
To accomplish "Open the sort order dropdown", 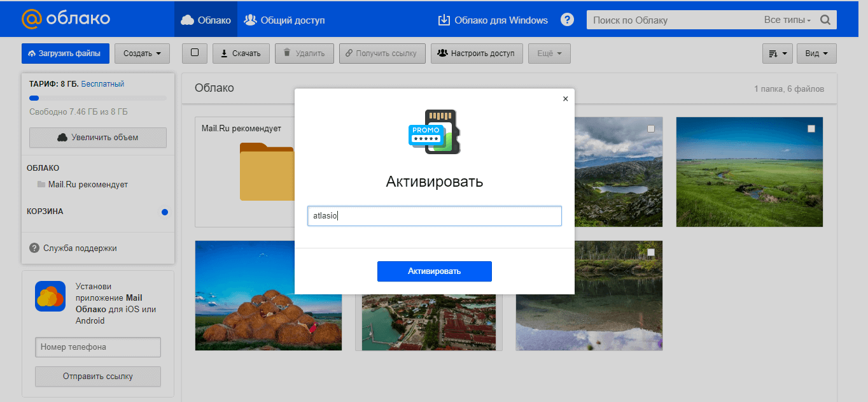I will click(x=777, y=54).
